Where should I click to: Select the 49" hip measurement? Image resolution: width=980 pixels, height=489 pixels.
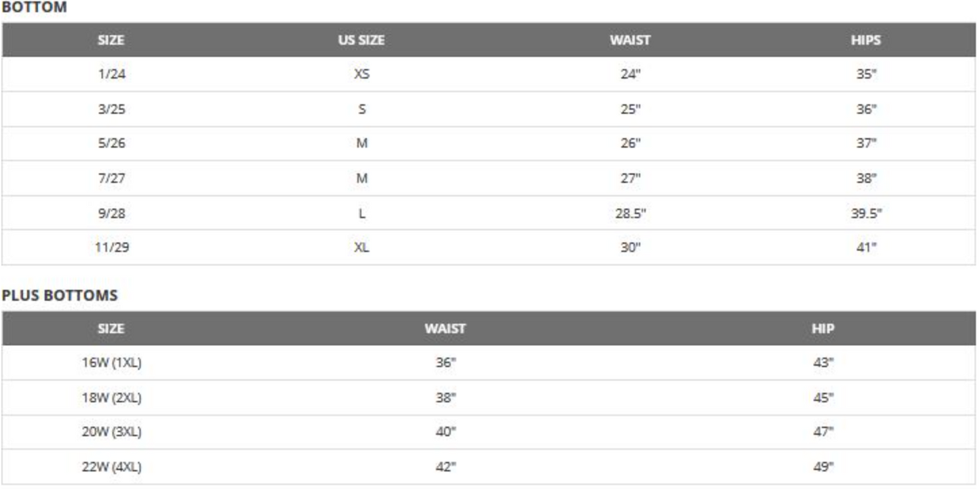click(823, 467)
